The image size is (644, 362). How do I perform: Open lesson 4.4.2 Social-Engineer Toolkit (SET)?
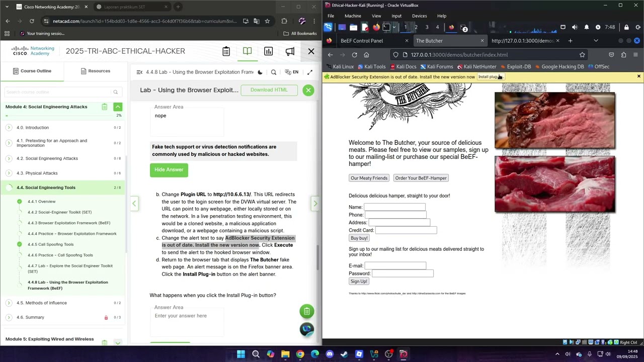point(59,212)
